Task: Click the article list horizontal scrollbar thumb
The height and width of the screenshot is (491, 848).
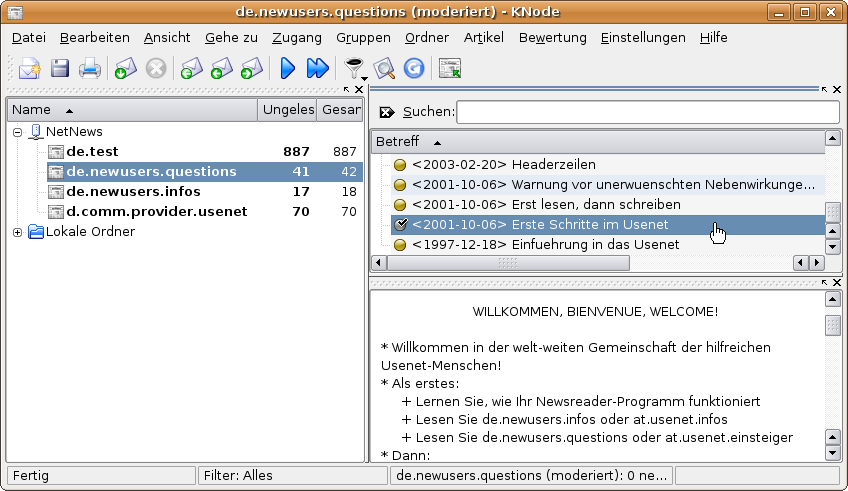Action: point(508,263)
